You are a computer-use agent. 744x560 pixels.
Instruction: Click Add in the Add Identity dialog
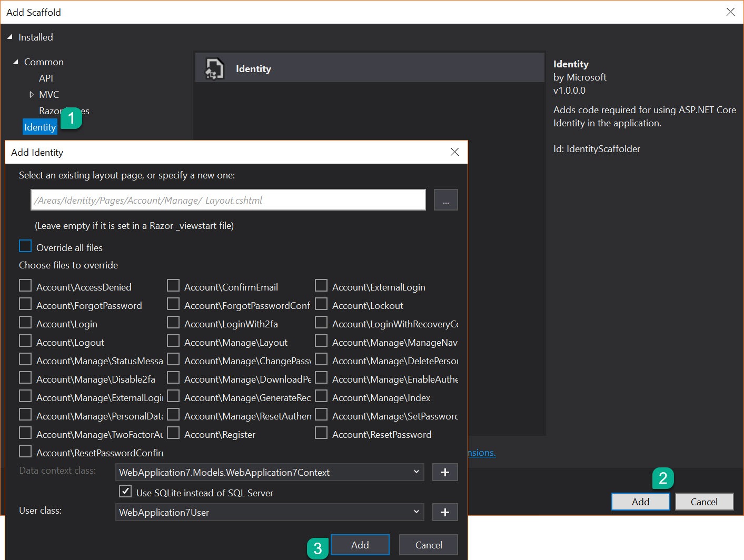click(x=360, y=545)
